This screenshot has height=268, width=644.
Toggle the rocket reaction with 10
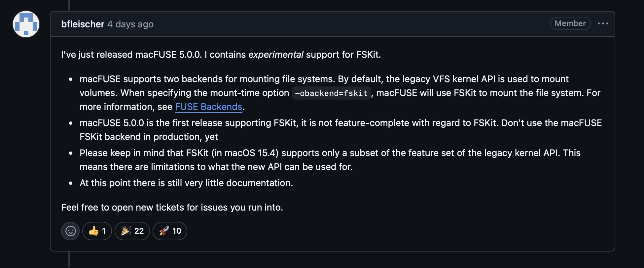point(170,231)
